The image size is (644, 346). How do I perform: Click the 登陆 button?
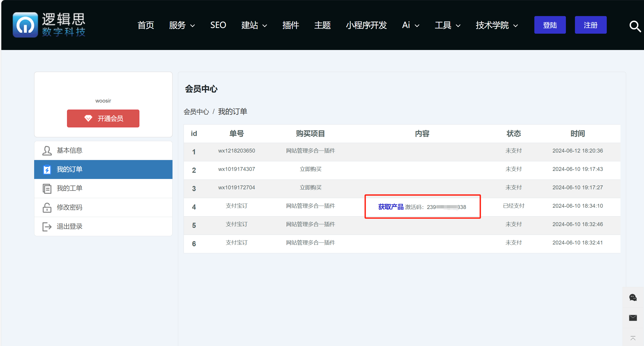[550, 25]
